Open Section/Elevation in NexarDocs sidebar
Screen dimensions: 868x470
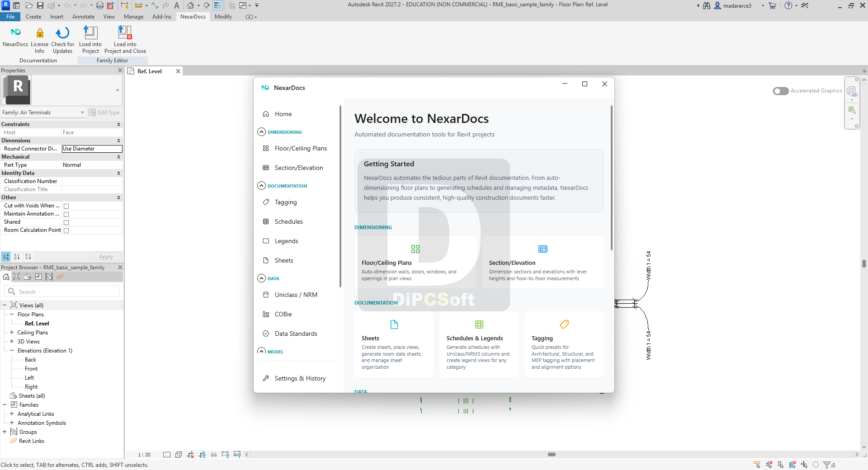click(298, 168)
